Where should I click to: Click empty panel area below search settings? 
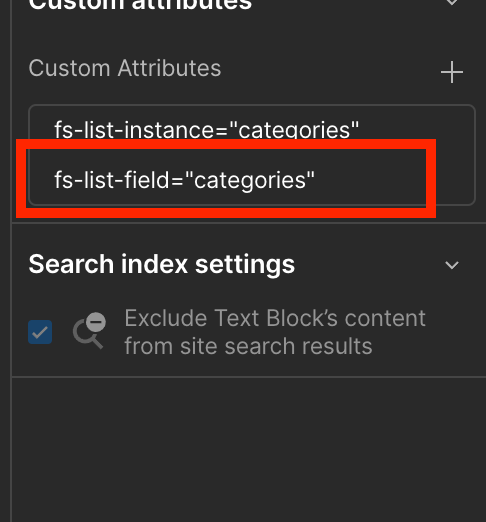click(248, 450)
